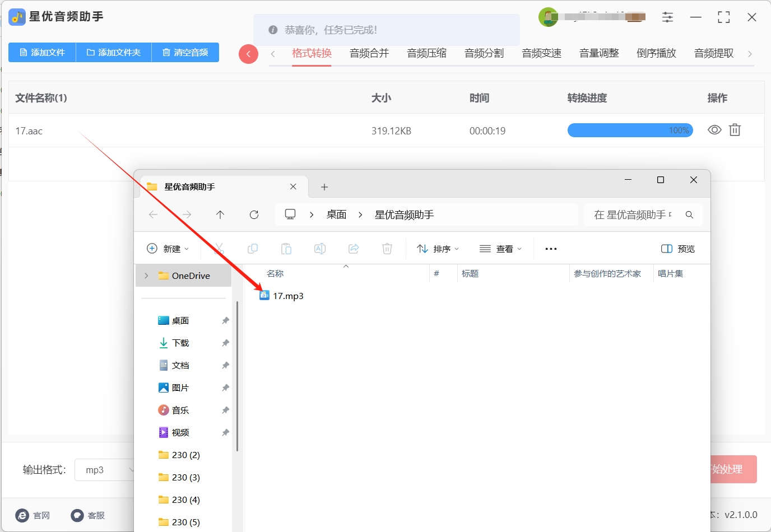Click the This PC monitor icon in the address bar
This screenshot has width=771, height=532.
(x=290, y=214)
